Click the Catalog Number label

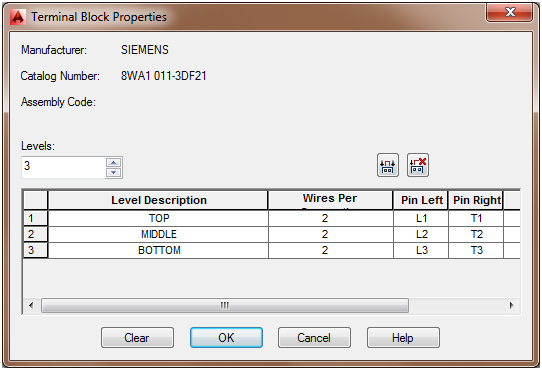coord(60,76)
